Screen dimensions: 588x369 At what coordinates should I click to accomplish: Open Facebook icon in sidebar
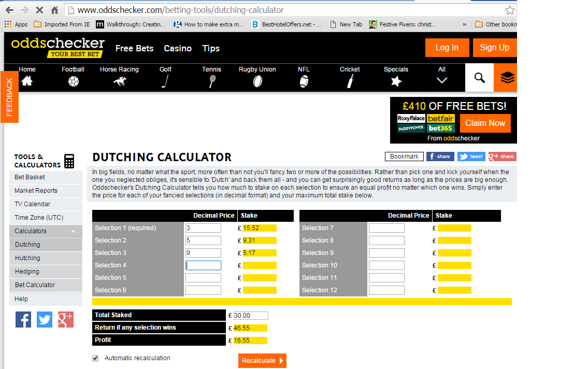click(23, 319)
